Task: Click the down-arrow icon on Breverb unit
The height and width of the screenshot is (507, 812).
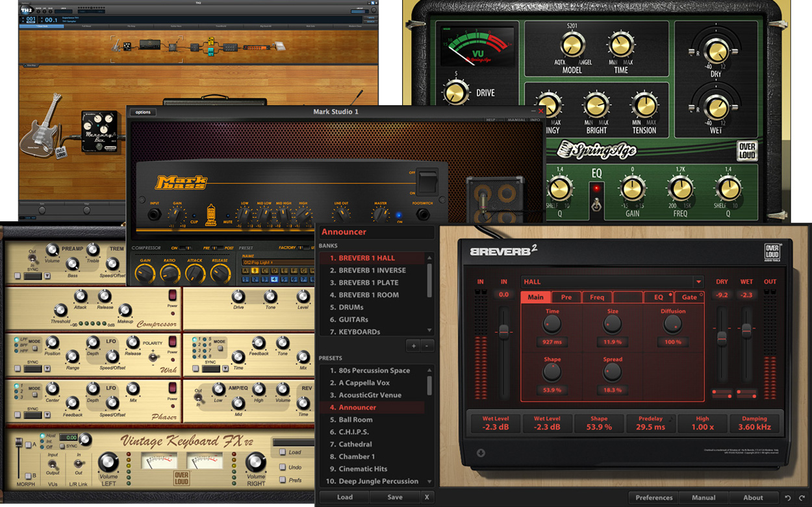Action: coord(481,453)
